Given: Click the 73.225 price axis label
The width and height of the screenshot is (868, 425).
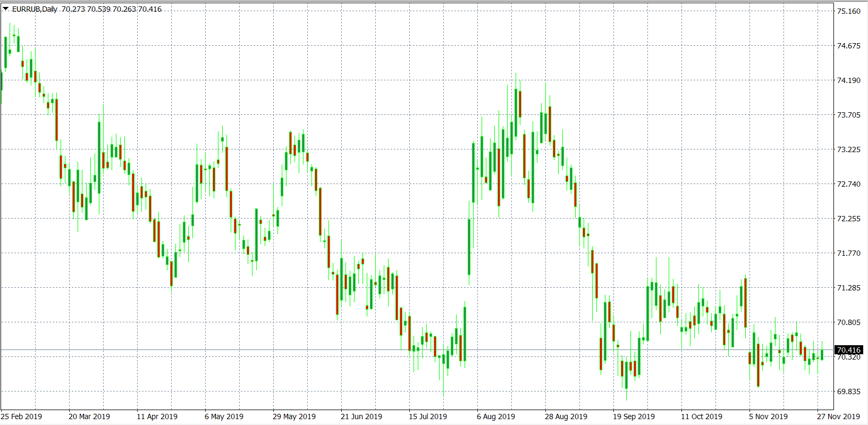Looking at the screenshot, I should pos(849,149).
